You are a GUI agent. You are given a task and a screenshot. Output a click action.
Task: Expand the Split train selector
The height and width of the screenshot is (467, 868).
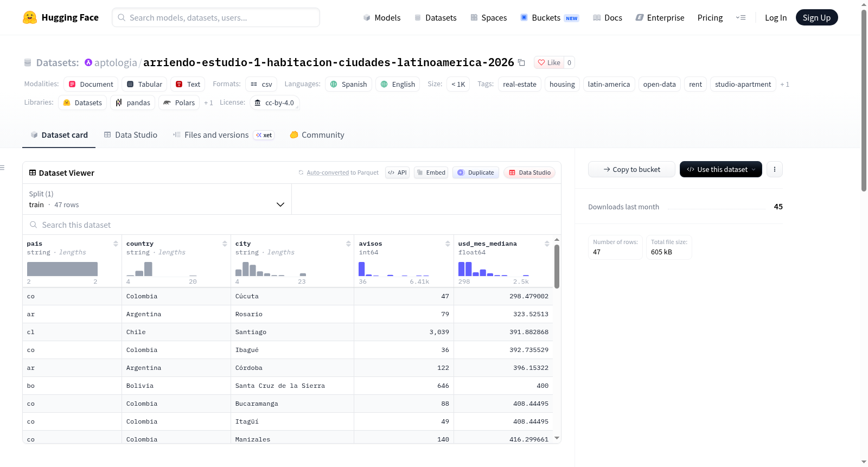point(157,199)
